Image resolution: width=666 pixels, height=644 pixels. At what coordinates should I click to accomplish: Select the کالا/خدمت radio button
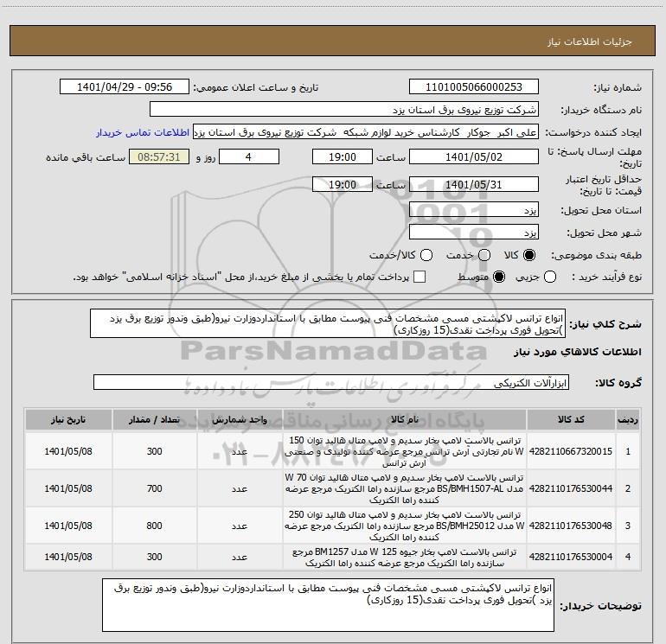pyautogui.click(x=426, y=255)
